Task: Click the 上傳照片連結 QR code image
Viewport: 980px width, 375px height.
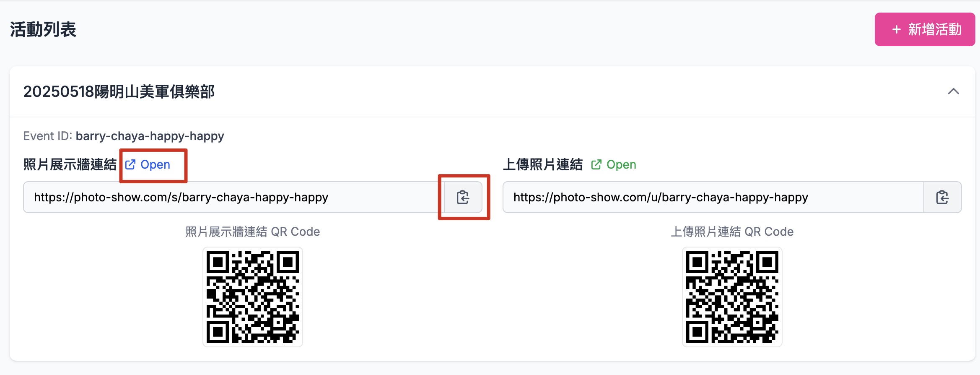Action: 732,297
